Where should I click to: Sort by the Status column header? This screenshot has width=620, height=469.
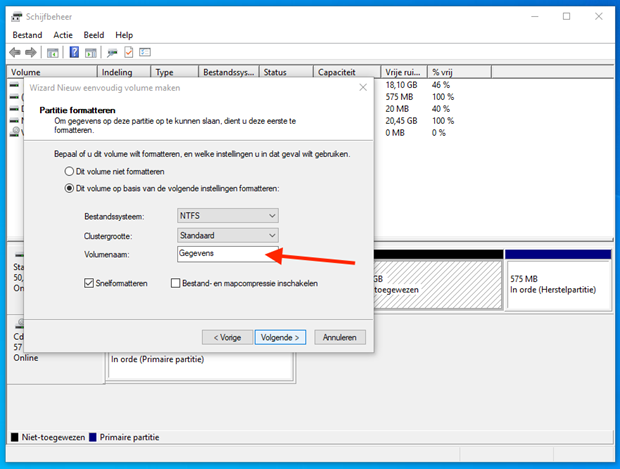[x=286, y=72]
